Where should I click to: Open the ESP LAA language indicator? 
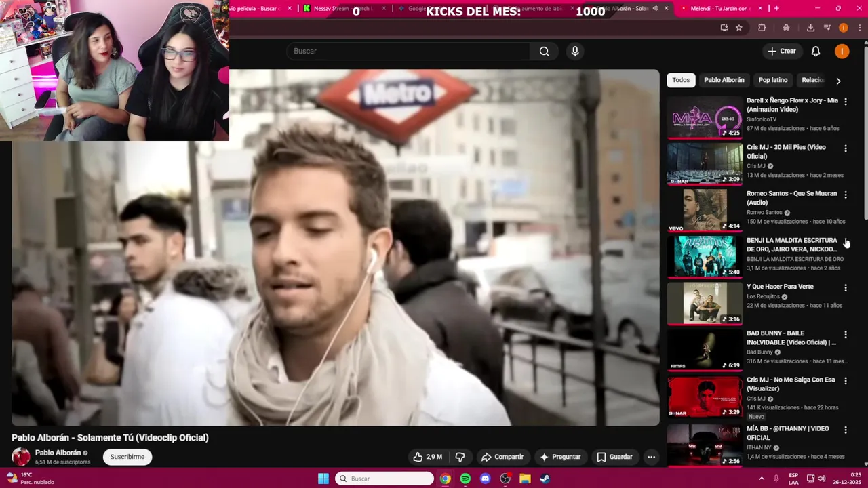click(x=793, y=479)
